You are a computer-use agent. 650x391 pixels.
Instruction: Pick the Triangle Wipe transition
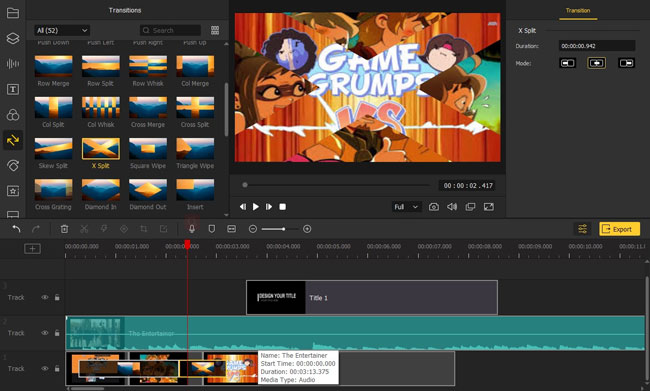pos(195,148)
